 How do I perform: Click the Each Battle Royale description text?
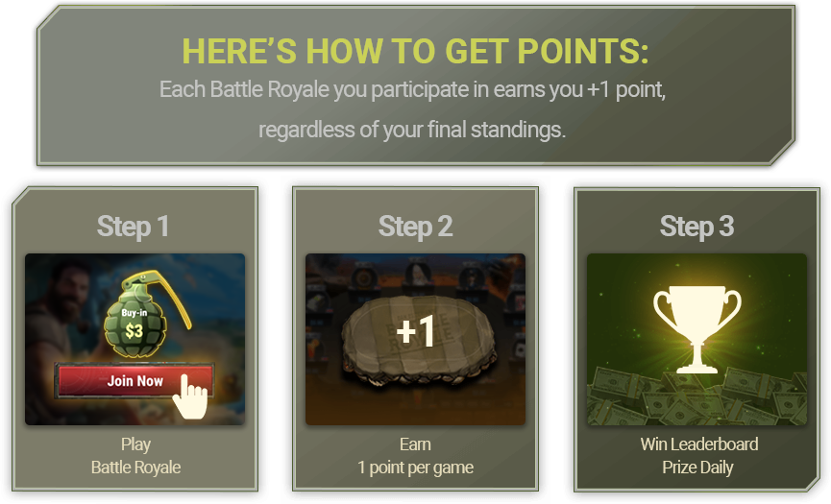(412, 89)
